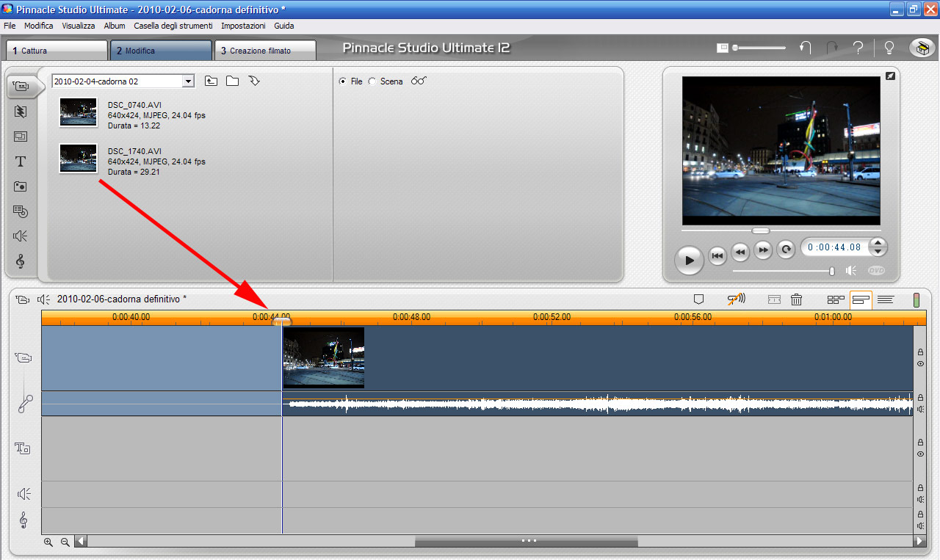Select the File radio button
This screenshot has width=940, height=560.
(343, 81)
